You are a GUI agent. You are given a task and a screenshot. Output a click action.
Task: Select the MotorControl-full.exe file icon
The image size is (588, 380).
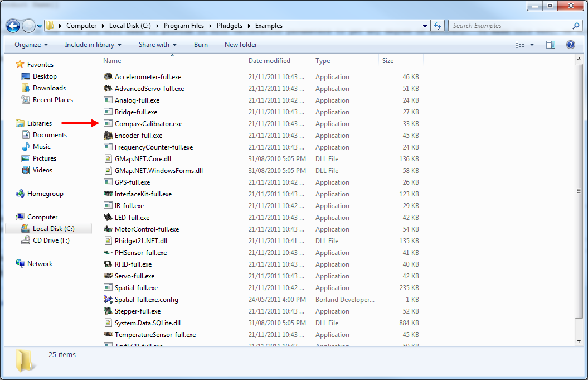pyautogui.click(x=108, y=229)
